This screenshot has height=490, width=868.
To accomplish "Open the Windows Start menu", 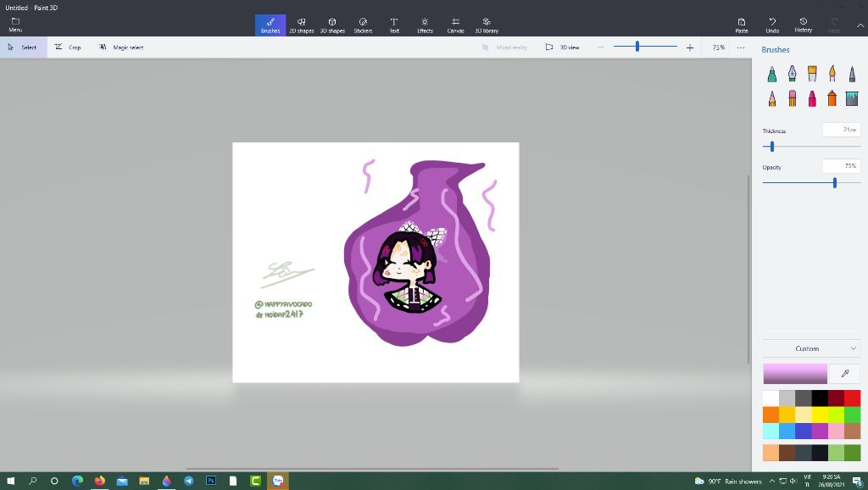I will tap(10, 481).
